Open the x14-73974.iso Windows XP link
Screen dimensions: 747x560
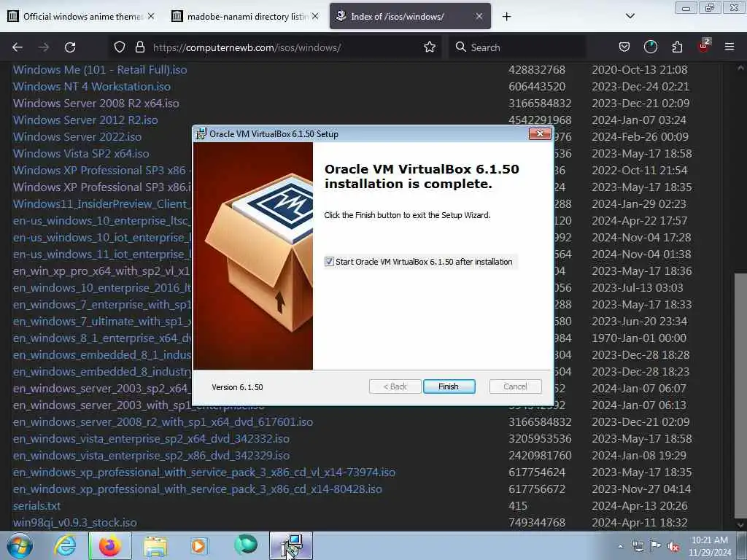click(x=204, y=472)
